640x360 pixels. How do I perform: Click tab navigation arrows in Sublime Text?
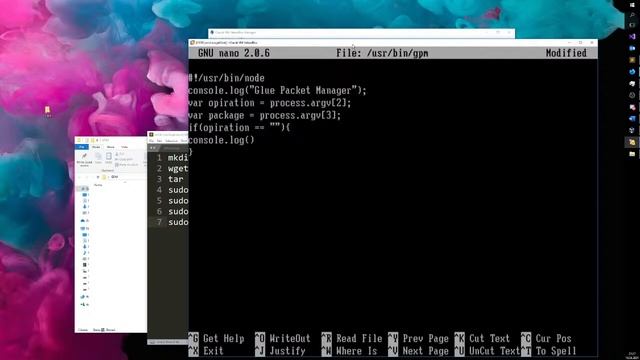153,148
